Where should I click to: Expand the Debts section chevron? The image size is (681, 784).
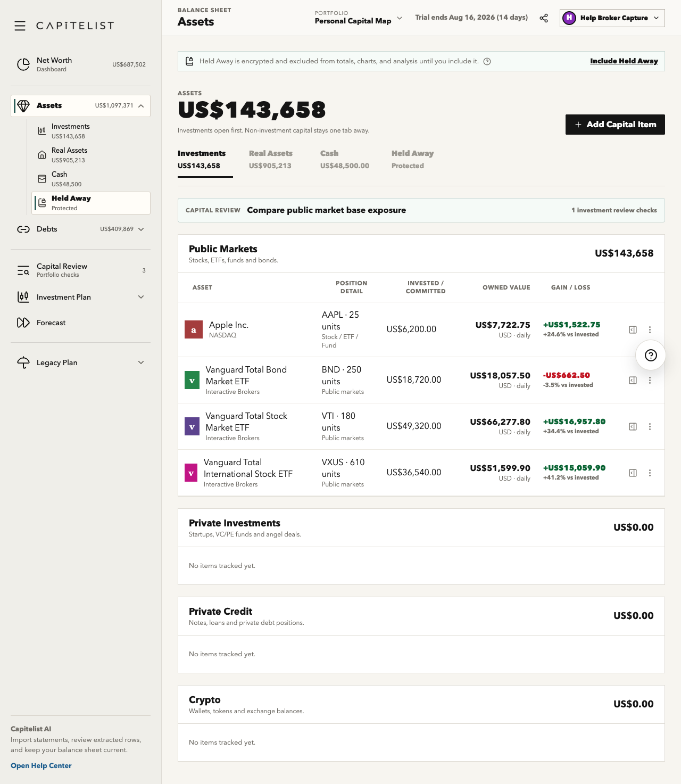click(x=141, y=229)
